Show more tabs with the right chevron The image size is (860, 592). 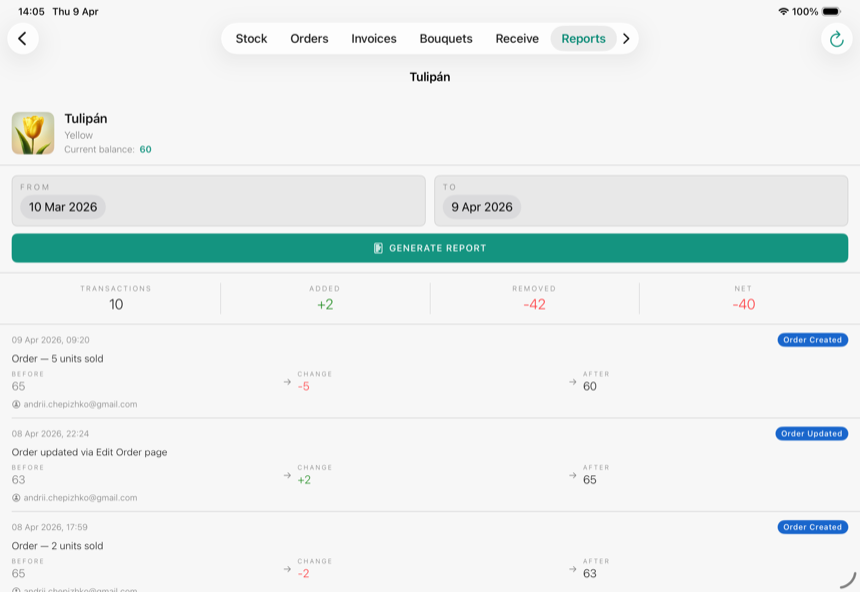pyautogui.click(x=626, y=38)
